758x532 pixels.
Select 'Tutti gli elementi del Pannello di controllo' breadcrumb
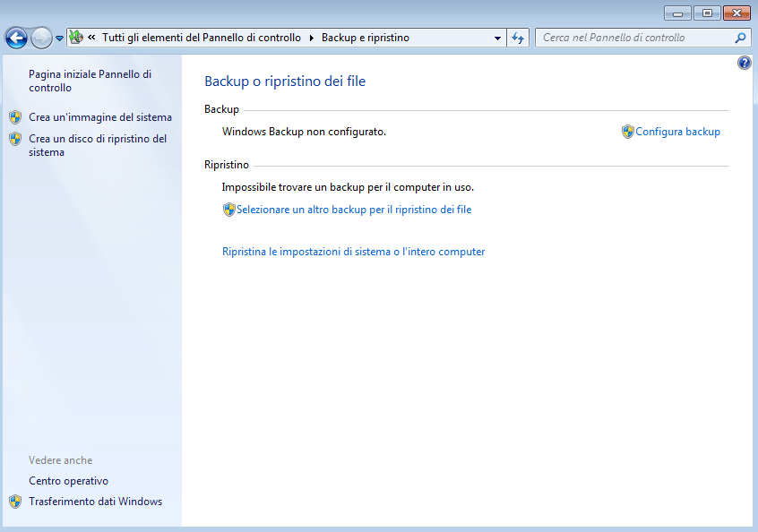(x=201, y=38)
